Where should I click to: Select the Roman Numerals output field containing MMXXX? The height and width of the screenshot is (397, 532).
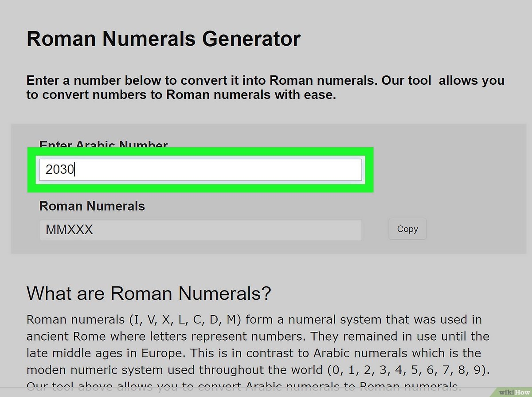coord(199,229)
